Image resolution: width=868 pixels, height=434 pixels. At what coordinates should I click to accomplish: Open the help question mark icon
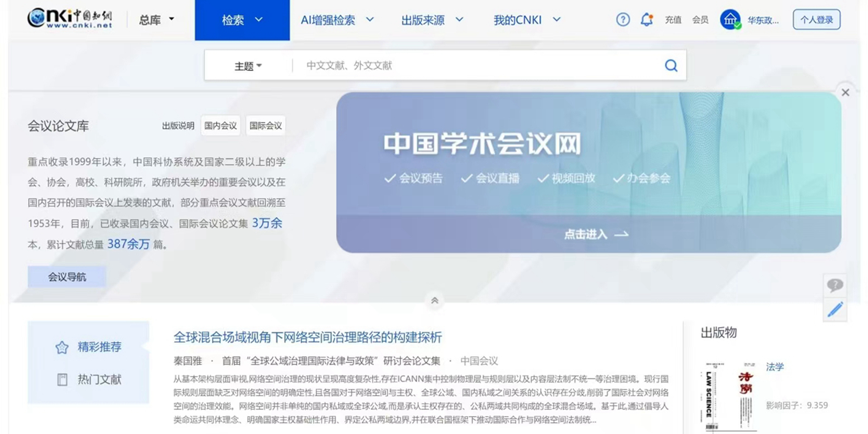(623, 20)
